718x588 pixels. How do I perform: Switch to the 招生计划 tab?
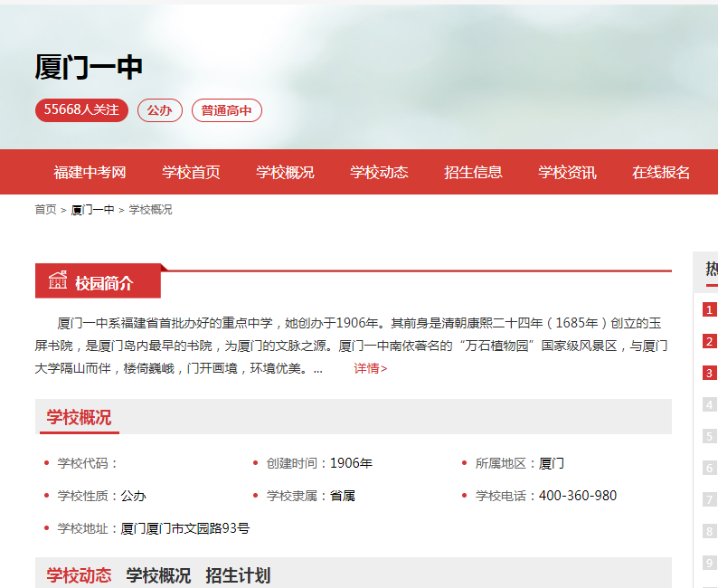[x=238, y=575]
